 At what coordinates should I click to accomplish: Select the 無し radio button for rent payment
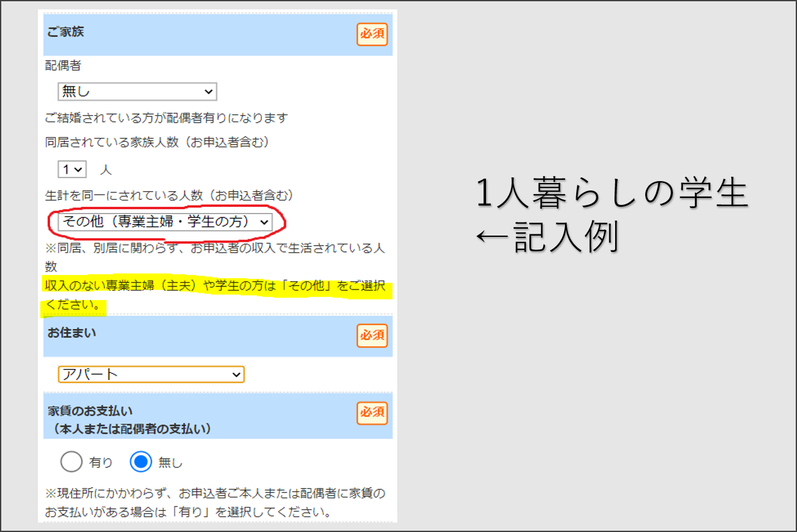141,462
